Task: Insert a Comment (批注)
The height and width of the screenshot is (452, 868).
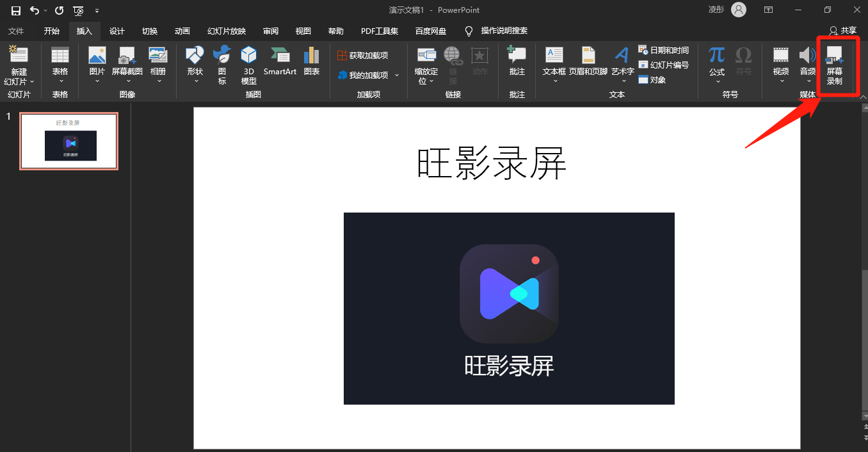Action: click(x=517, y=61)
